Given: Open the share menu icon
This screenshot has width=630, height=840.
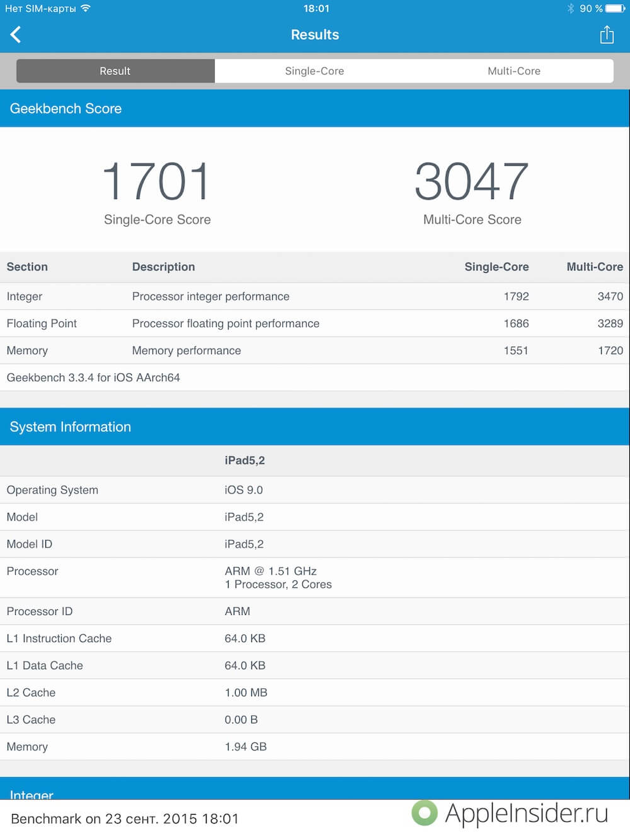Looking at the screenshot, I should 607,35.
